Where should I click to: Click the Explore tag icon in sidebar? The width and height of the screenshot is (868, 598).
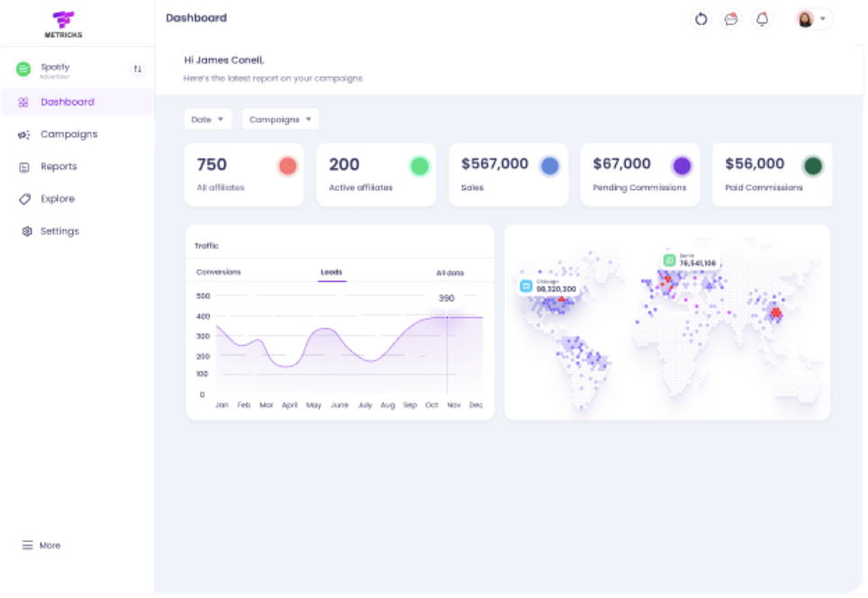[24, 199]
